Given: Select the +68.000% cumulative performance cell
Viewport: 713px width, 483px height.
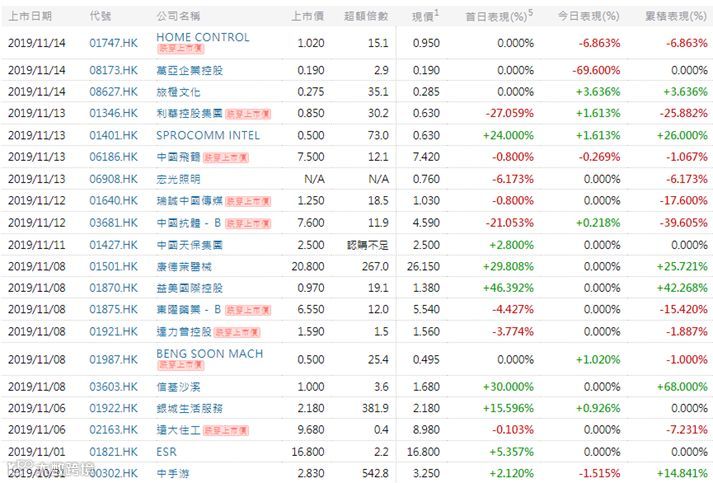Looking at the screenshot, I should click(682, 387).
